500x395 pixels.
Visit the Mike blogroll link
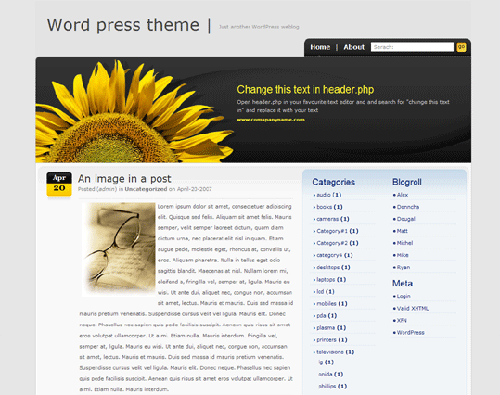click(402, 255)
